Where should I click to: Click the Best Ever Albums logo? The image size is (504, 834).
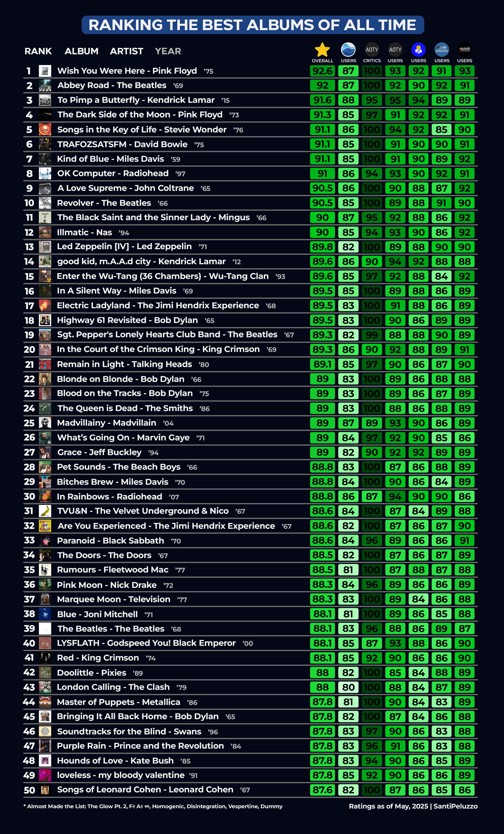tap(442, 50)
